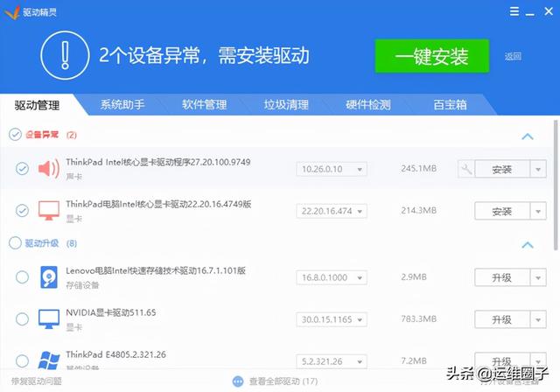Click the 2个设备异常，需安装驱动 heading
This screenshot has width=560, height=392.
pos(204,55)
